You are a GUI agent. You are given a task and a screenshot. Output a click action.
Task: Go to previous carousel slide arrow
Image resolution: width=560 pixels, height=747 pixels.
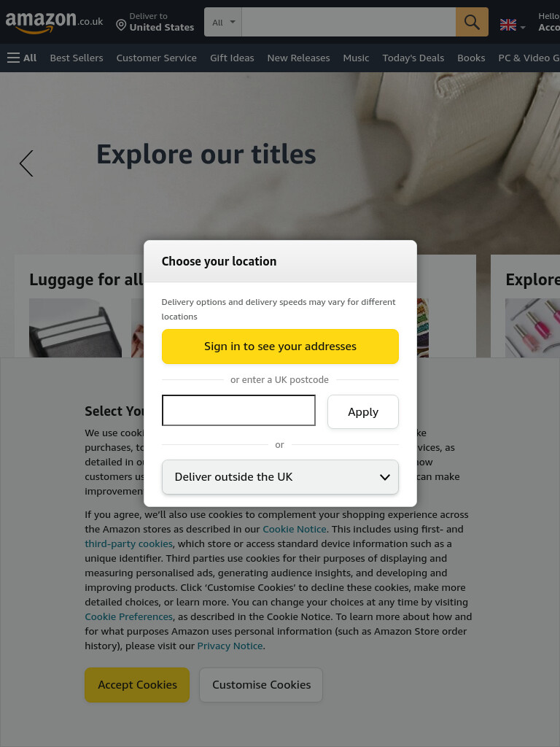pyautogui.click(x=27, y=163)
